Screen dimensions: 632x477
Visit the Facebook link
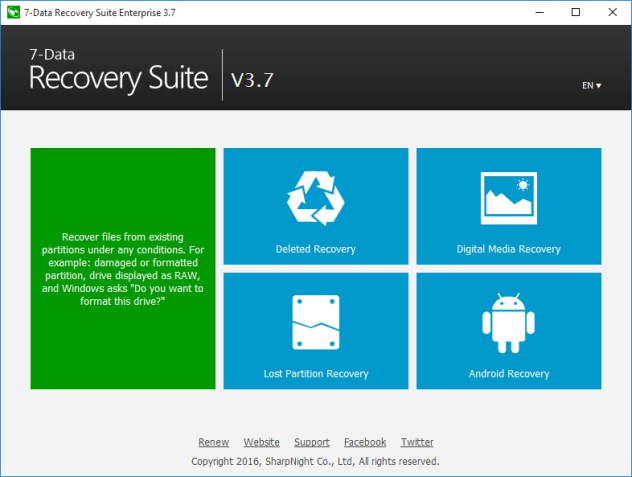(365, 442)
